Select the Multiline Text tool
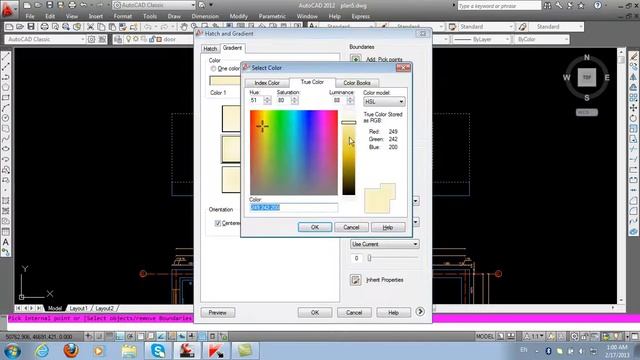Image resolution: width=640 pixels, height=360 pixels. coord(6,242)
